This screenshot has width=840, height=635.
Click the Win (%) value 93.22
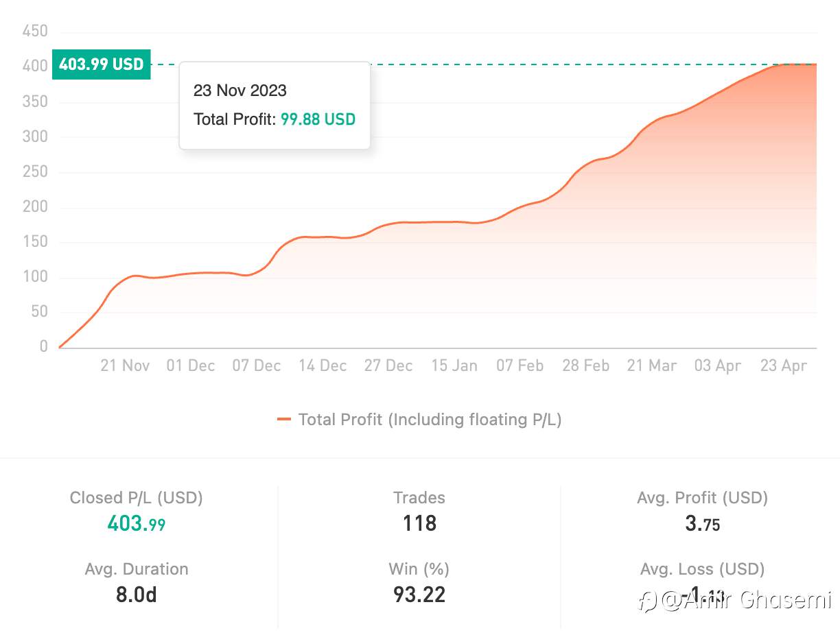tap(419, 595)
